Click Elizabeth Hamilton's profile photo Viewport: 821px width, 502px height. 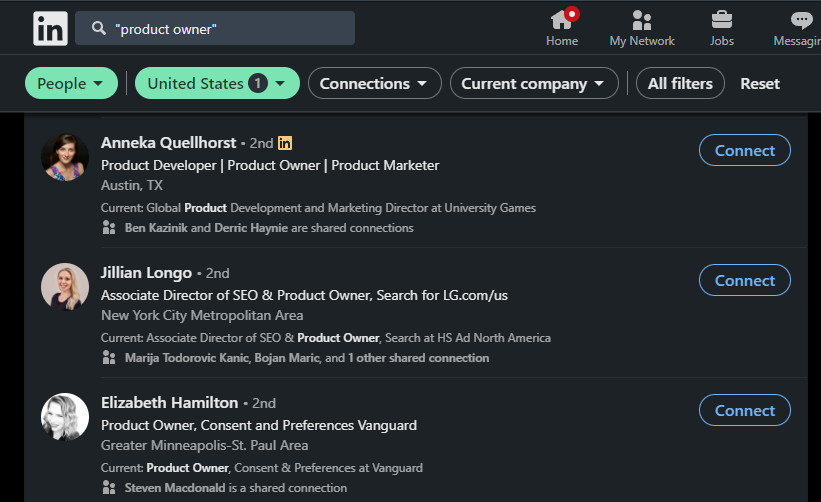point(65,417)
